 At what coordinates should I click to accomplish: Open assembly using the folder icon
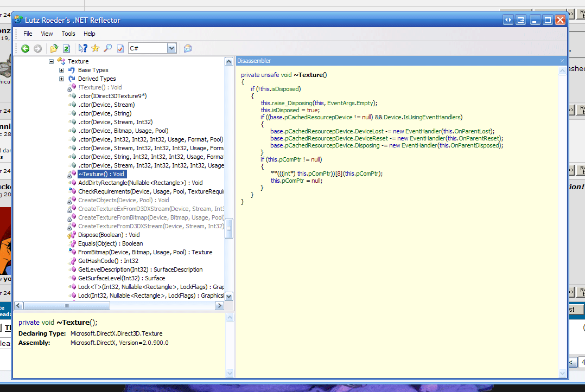(x=54, y=48)
